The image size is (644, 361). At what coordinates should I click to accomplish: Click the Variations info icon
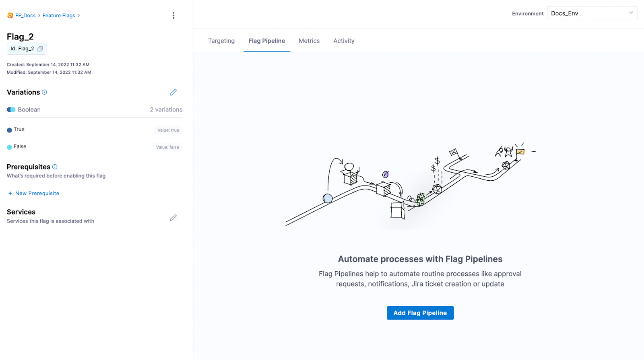[x=45, y=92]
